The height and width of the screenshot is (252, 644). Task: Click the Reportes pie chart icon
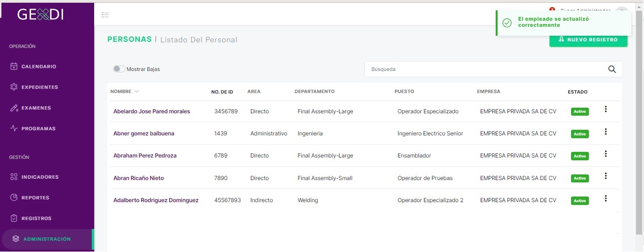14,197
